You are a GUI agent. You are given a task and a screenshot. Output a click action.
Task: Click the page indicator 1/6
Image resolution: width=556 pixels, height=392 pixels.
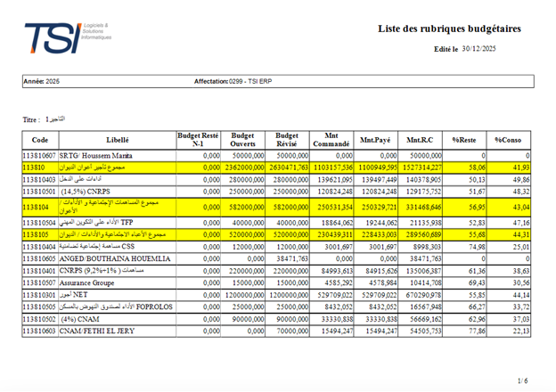pos(523,381)
